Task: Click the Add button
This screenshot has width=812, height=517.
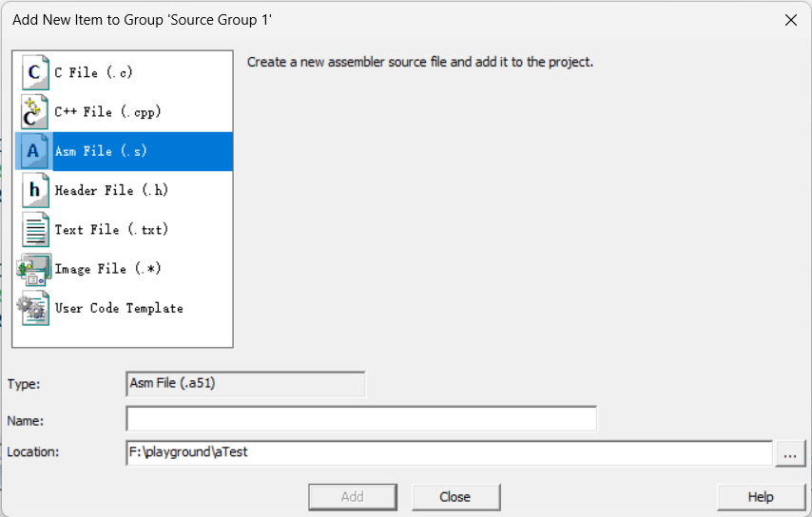Action: (x=353, y=497)
